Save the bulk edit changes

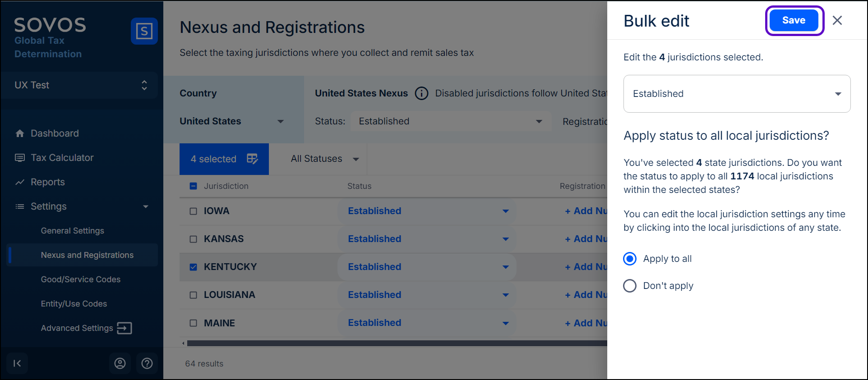tap(794, 20)
